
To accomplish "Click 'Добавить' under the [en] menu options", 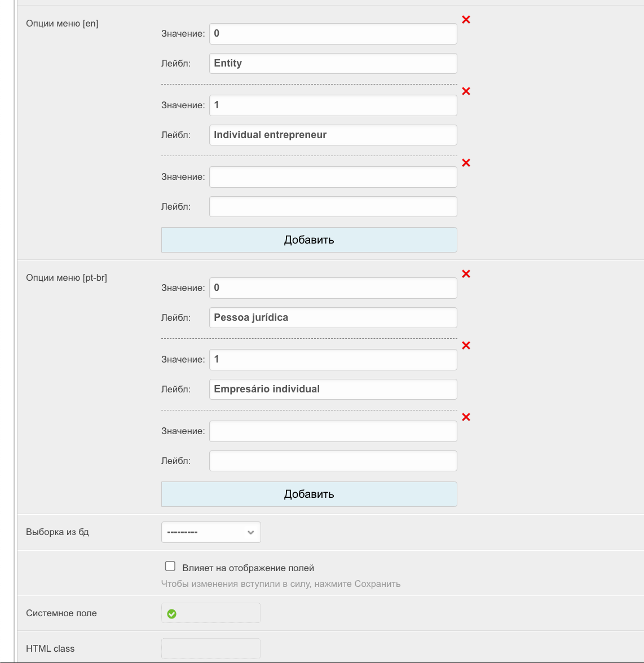I will (x=309, y=240).
